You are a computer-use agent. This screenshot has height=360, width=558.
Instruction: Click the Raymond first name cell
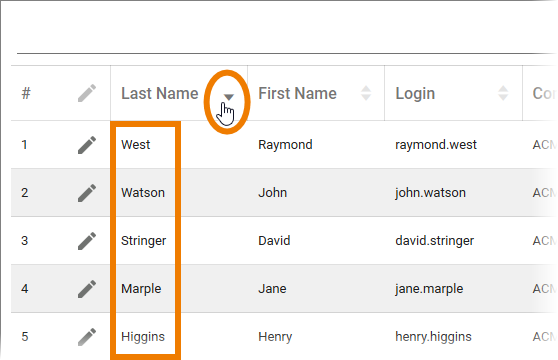pos(285,145)
